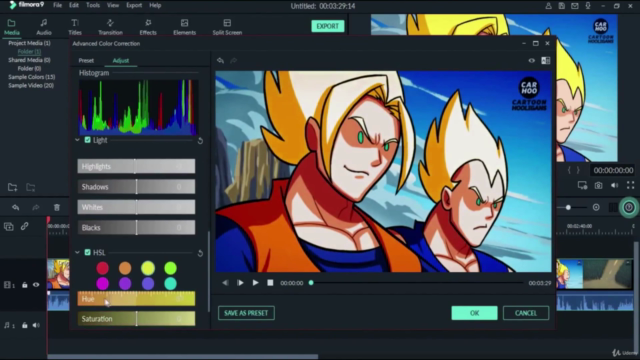Uncheck the HSL checkbox

pos(87,252)
